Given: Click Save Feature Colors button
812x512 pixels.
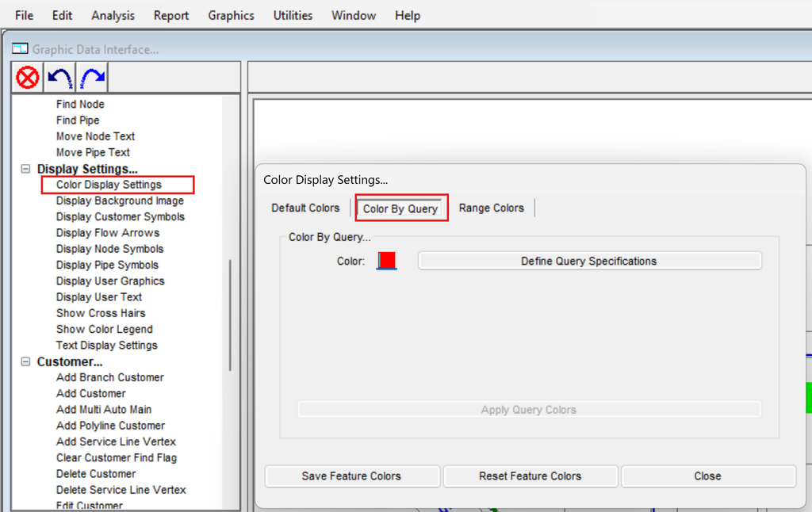Looking at the screenshot, I should click(x=352, y=476).
